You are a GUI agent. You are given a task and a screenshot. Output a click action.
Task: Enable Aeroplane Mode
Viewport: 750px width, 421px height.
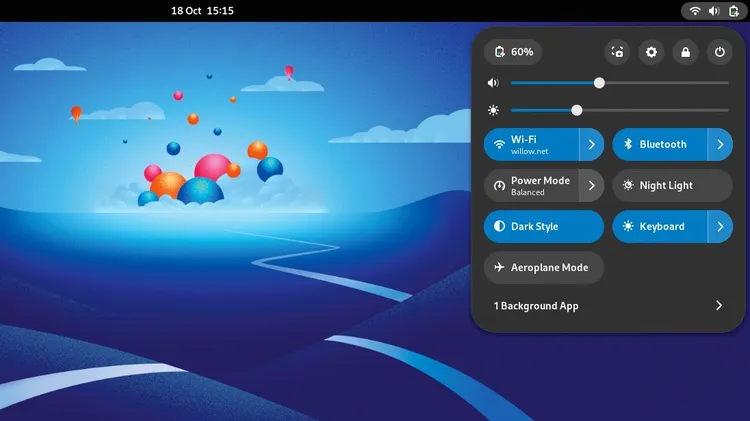point(544,268)
